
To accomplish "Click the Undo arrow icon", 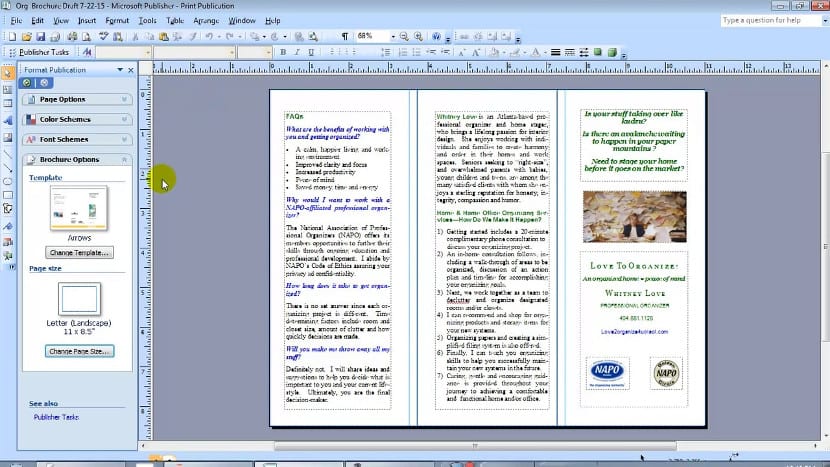I will 209,37.
